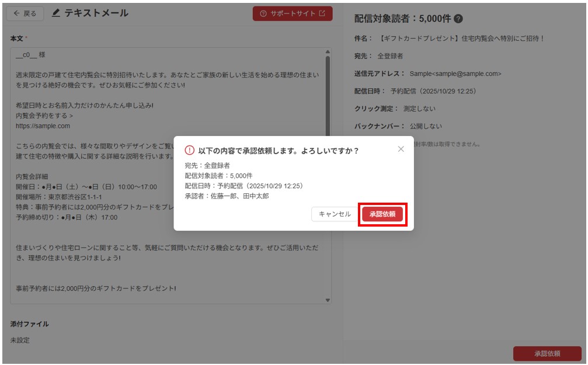Image resolution: width=588 pixels, height=365 pixels.
Task: Click the scrollbar down arrow in 本文
Action: coord(328,300)
